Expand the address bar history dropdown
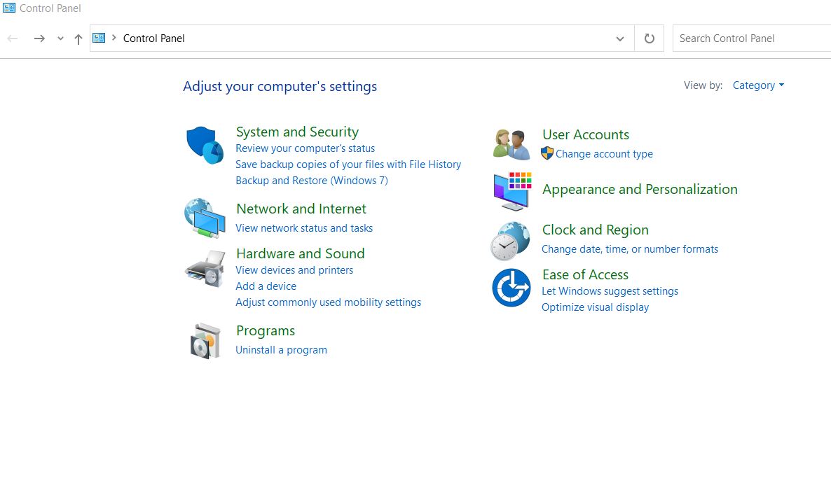Viewport: 831px width, 504px height. [620, 38]
